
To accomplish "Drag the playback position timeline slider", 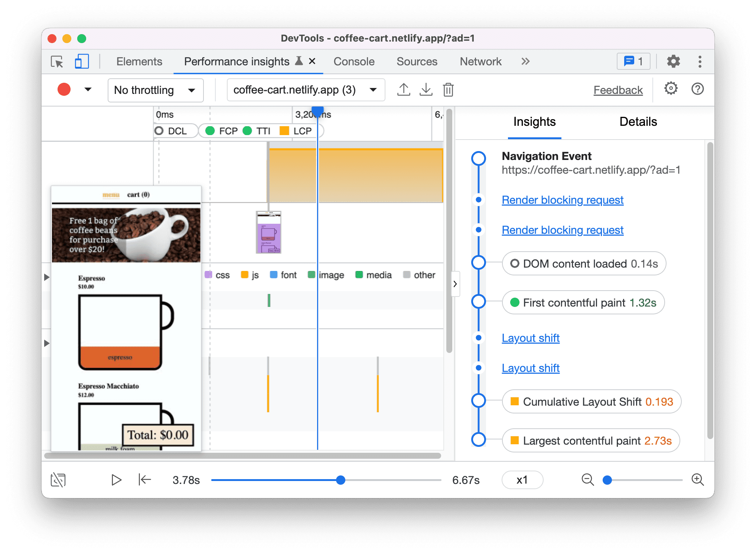I will (x=340, y=481).
